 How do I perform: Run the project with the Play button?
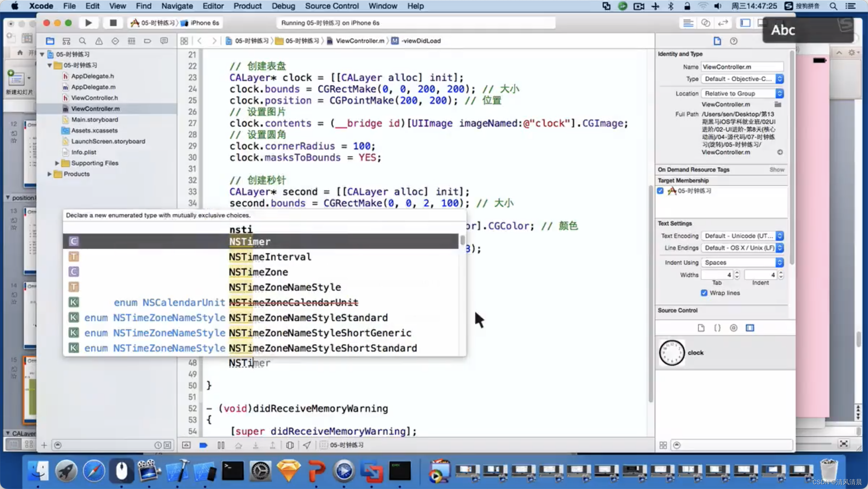click(x=88, y=23)
